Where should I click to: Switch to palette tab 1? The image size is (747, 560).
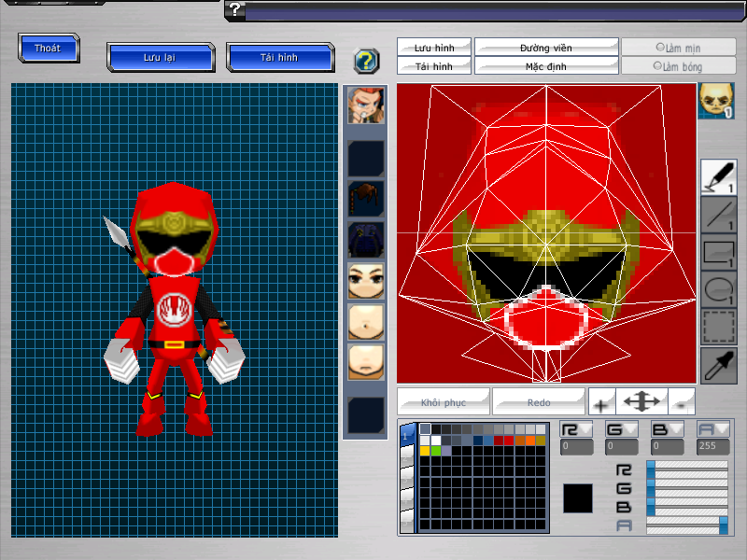point(407,435)
